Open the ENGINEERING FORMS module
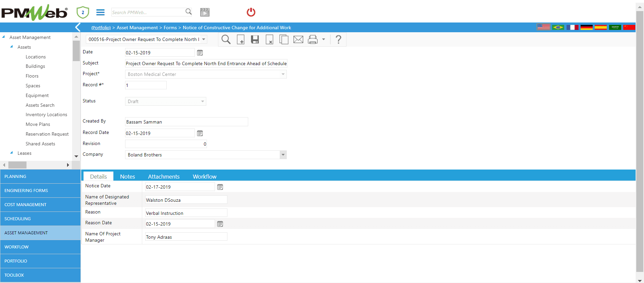 pyautogui.click(x=40, y=190)
